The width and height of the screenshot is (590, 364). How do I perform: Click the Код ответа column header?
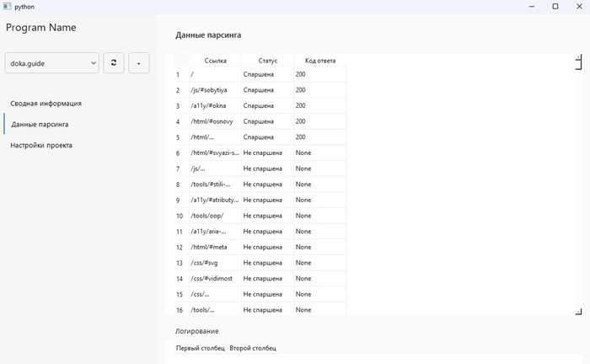[320, 61]
